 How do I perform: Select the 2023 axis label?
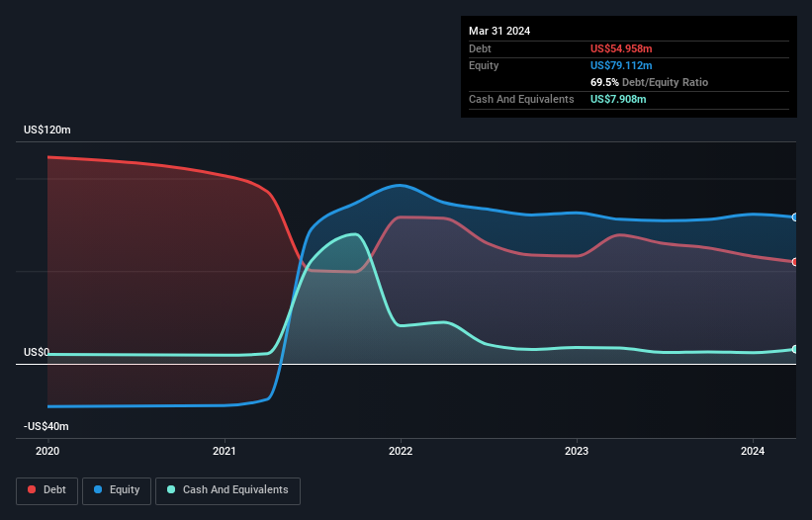(x=577, y=451)
